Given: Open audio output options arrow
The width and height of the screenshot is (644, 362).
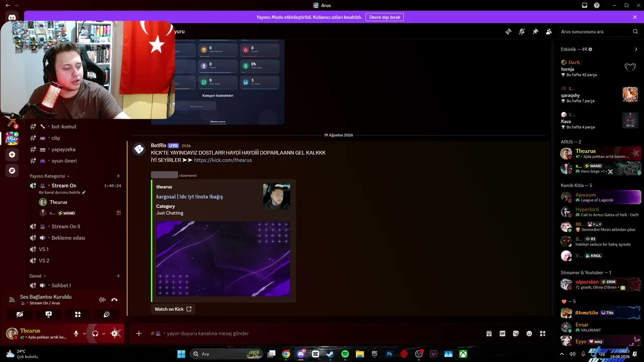Looking at the screenshot, I should click(x=103, y=333).
